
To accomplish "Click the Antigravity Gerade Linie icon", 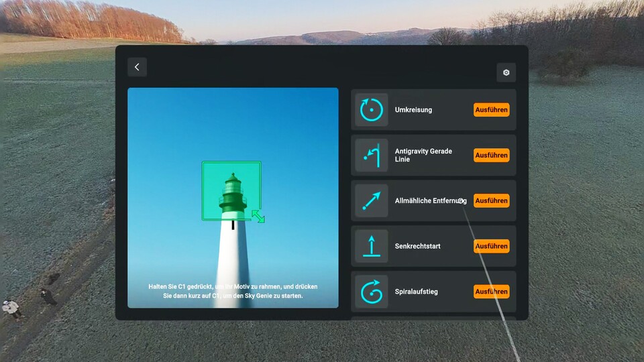I will point(371,156).
